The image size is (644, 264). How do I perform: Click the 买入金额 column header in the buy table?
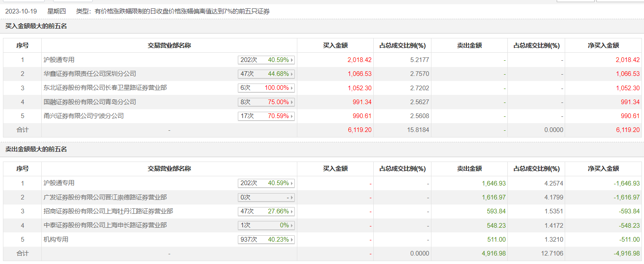(x=335, y=46)
